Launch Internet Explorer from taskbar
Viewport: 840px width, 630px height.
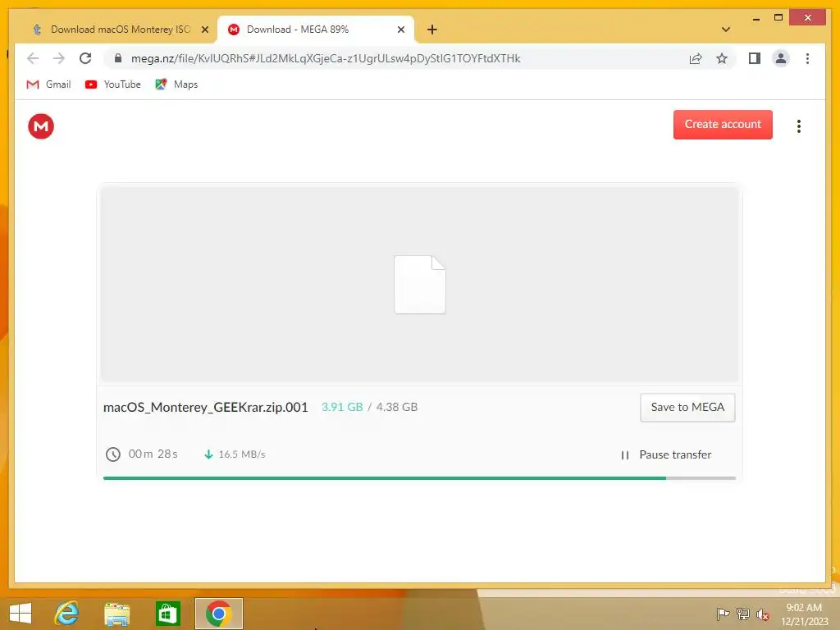point(67,614)
